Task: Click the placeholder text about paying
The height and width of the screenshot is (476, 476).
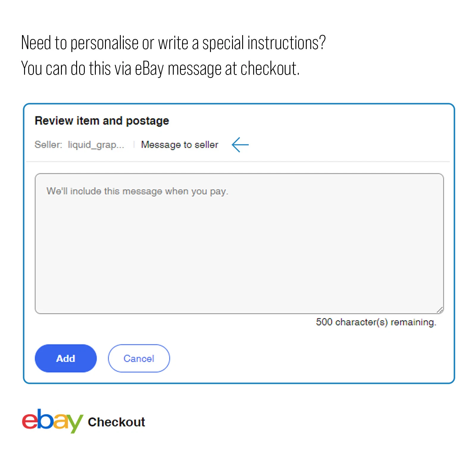Action: (137, 191)
